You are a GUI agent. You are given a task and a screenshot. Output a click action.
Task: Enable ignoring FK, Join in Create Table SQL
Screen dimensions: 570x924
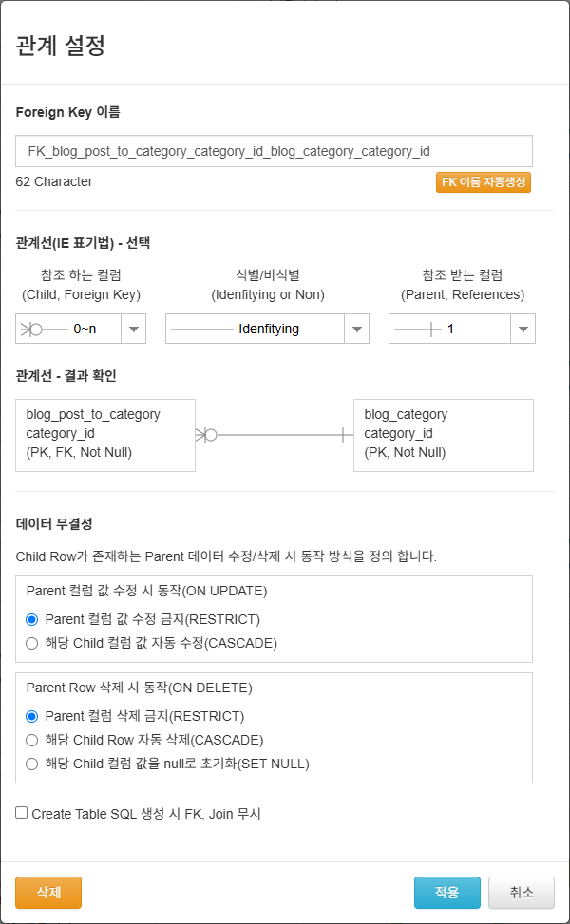tap(22, 813)
